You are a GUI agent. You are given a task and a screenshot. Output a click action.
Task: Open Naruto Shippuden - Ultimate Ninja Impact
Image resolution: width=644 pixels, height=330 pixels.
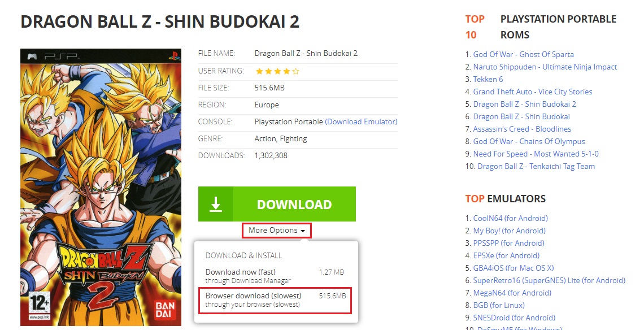pyautogui.click(x=545, y=67)
